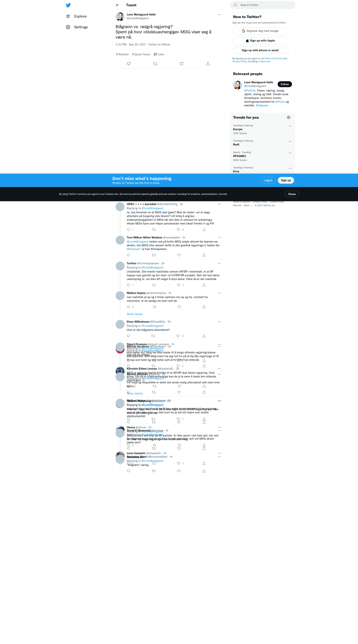Click Log in on the blue banner
358x644 pixels.
268,180
